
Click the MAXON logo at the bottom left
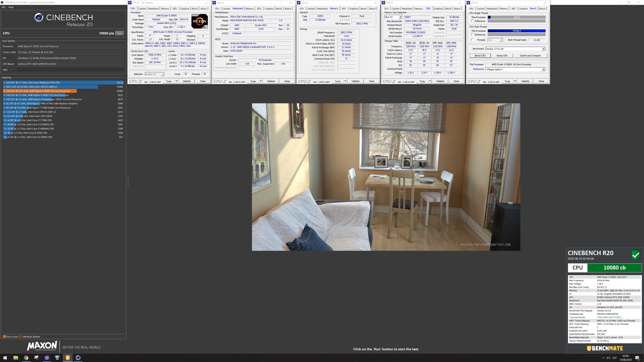[42, 346]
